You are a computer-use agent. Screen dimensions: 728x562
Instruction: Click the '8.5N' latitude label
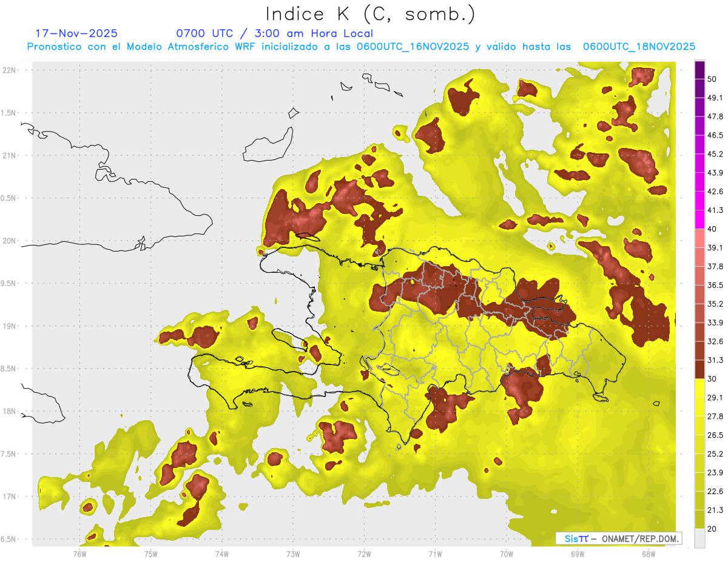[8, 369]
